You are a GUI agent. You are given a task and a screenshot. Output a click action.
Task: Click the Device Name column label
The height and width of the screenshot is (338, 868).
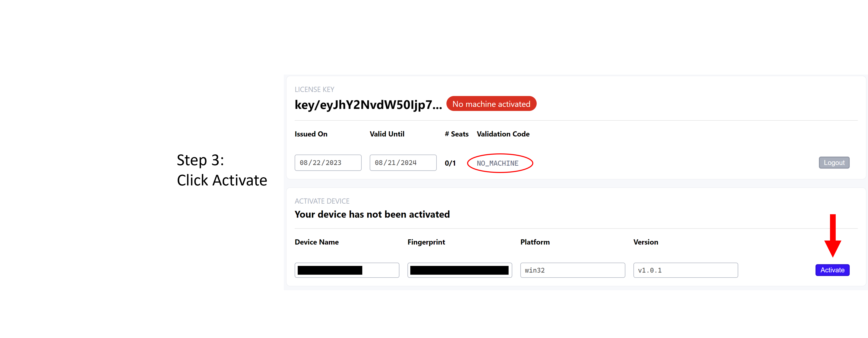coord(316,242)
